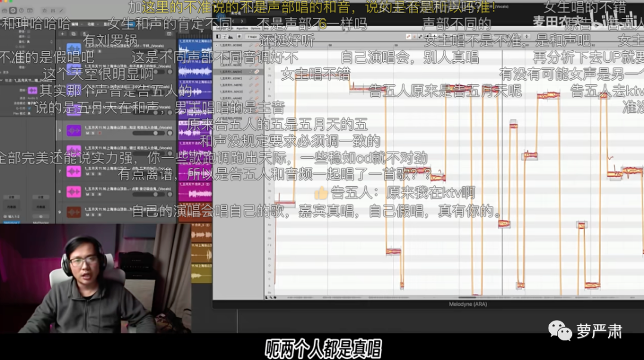Open the Editors pencil icon in Logic
The width and height of the screenshot is (644, 360).
[61, 10]
